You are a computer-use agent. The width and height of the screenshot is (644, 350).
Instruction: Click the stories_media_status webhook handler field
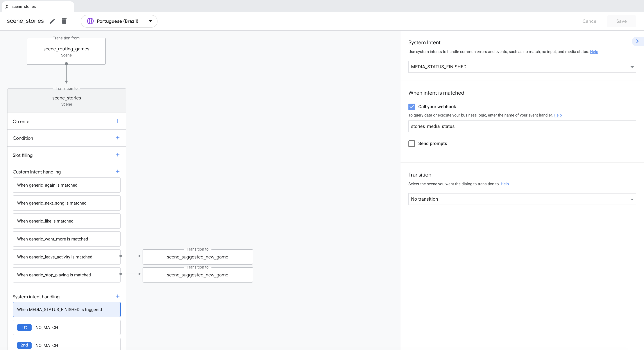(522, 126)
